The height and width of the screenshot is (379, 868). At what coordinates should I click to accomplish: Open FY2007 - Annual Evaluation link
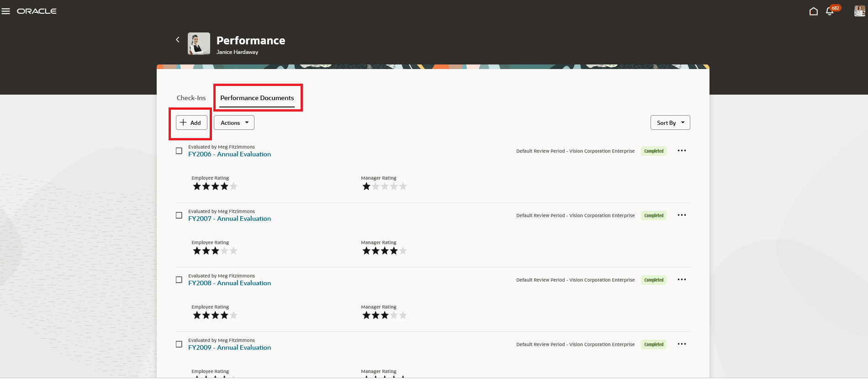point(230,219)
